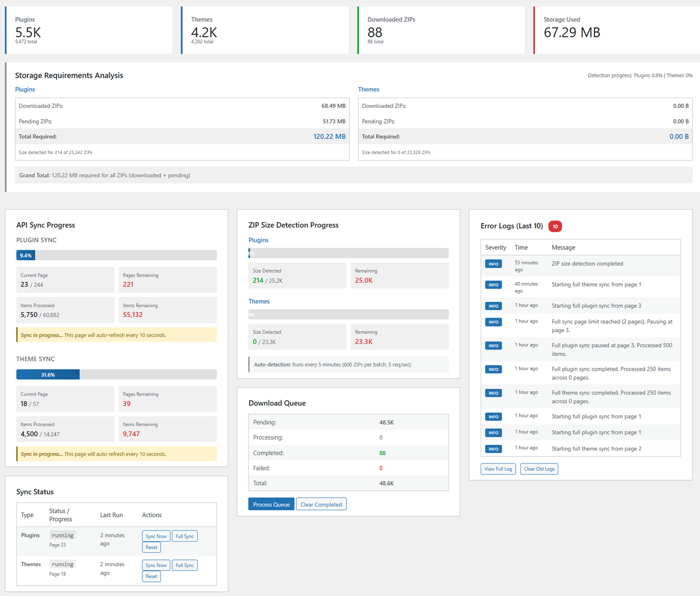Viewport: 700px width, 596px height.
Task: Click 'Size detected for 214 of 25,242 ZIPs'
Action: 55,152
